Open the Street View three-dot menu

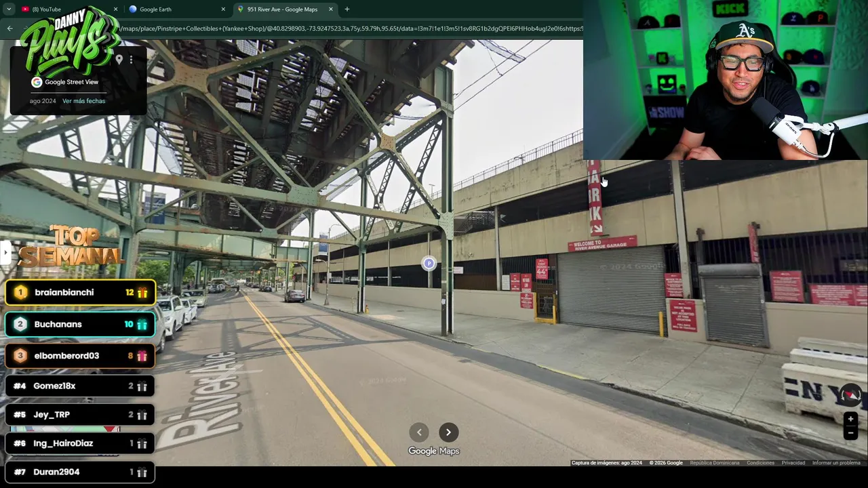pyautogui.click(x=131, y=60)
